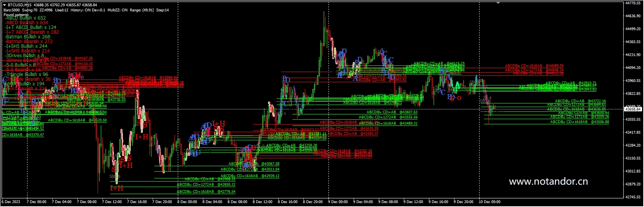Click price axis label 44499.20
The width and height of the screenshot is (644, 207).
click(x=633, y=29)
